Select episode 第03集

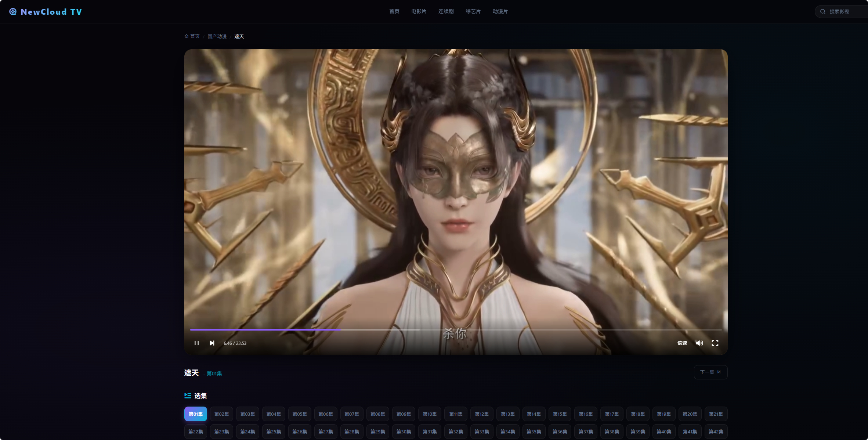(248, 414)
